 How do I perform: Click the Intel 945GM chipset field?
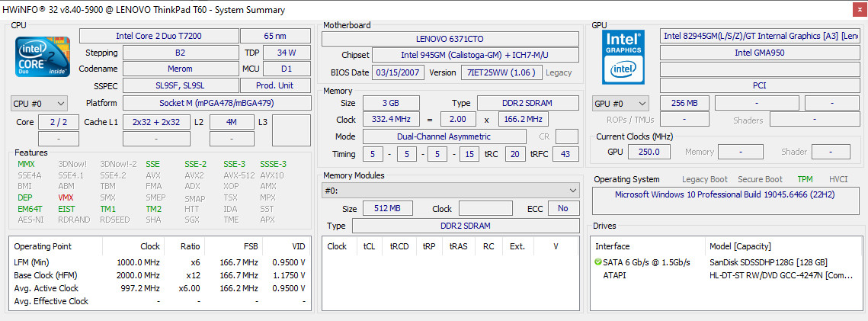(x=476, y=56)
